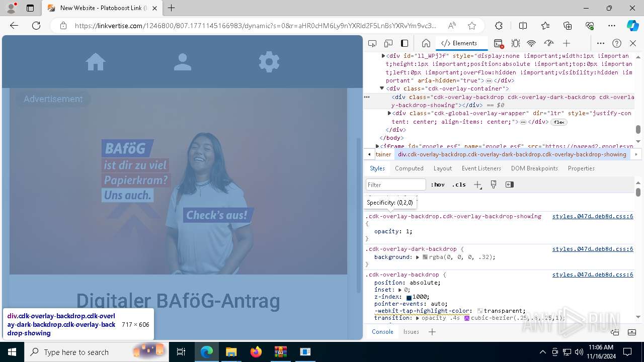
Task: Switch to the Layout tab
Action: 443,168
